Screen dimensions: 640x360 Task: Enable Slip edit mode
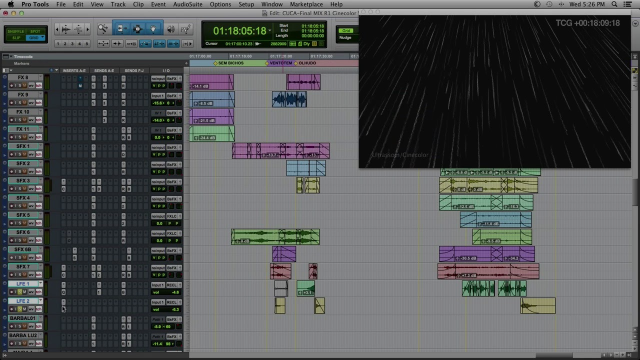pos(16,38)
